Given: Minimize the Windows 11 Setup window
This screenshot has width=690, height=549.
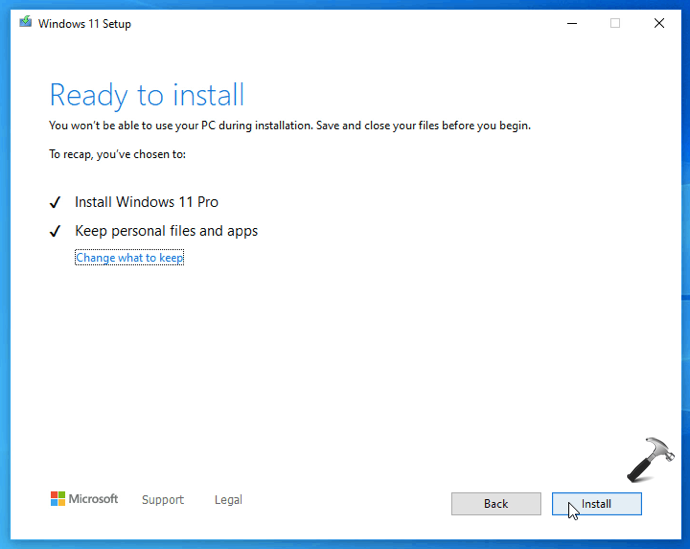Looking at the screenshot, I should (x=571, y=23).
